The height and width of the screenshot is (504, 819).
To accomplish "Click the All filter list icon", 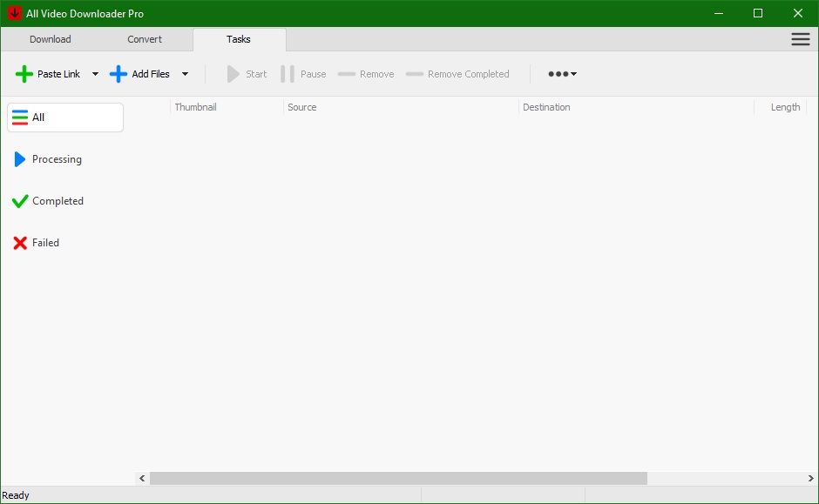I will pos(19,117).
